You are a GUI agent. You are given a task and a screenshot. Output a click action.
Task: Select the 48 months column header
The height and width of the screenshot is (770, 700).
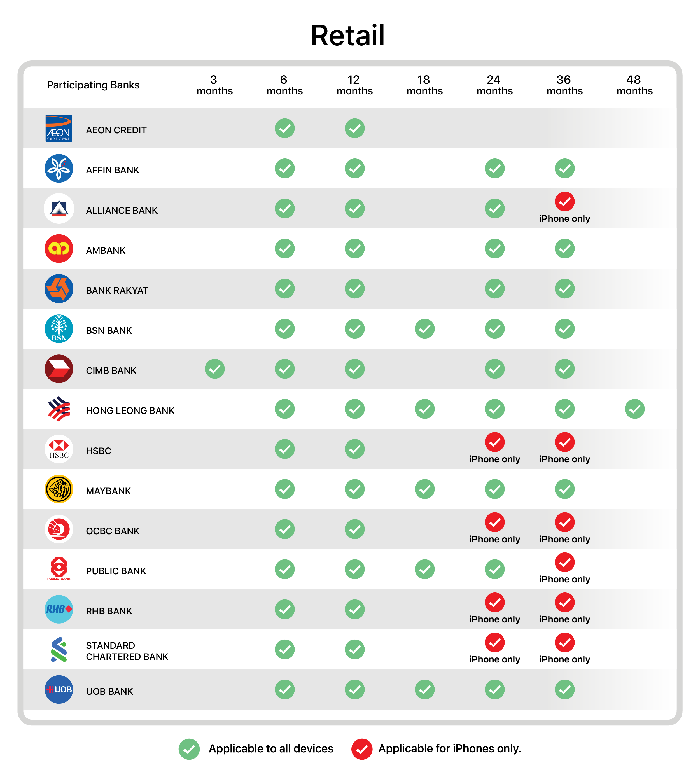click(x=635, y=85)
